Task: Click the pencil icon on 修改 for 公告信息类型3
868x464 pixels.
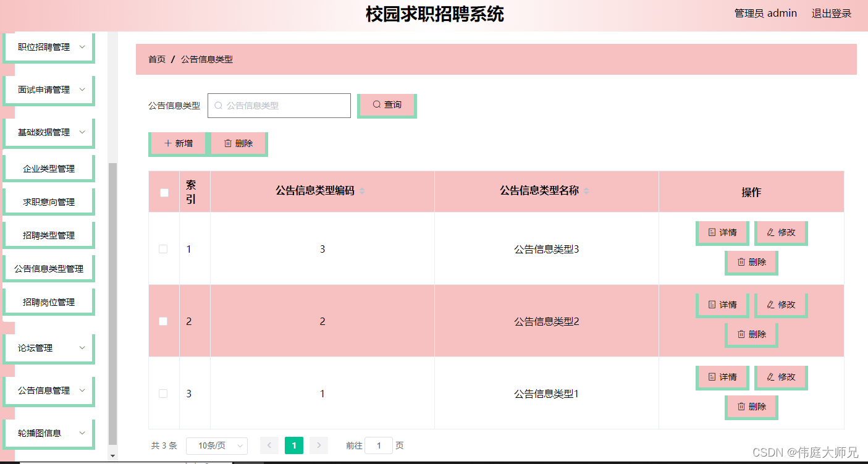Action: point(770,232)
